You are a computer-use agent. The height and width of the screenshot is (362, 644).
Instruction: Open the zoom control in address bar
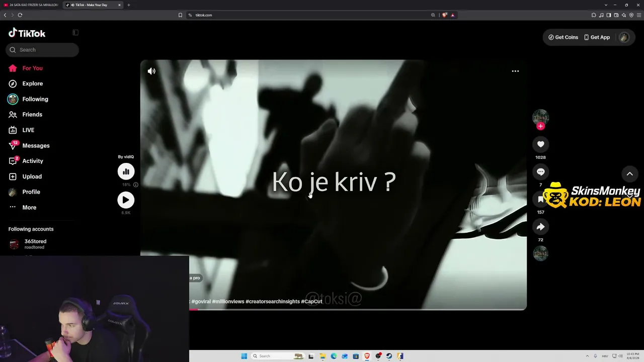click(433, 15)
